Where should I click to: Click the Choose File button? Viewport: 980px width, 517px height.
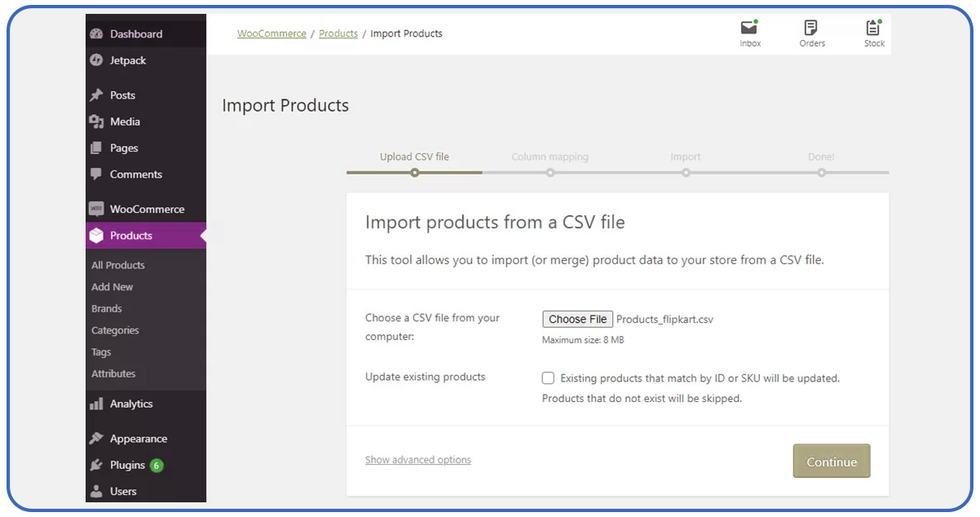pos(577,319)
